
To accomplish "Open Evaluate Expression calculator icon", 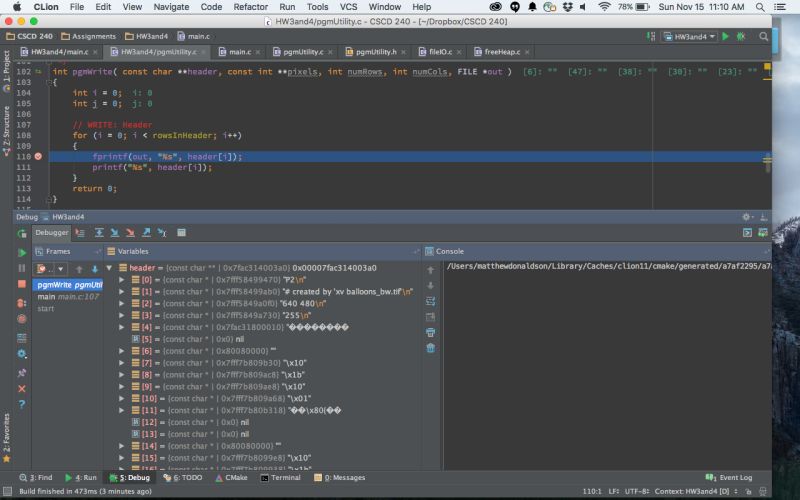I will pyautogui.click(x=181, y=233).
